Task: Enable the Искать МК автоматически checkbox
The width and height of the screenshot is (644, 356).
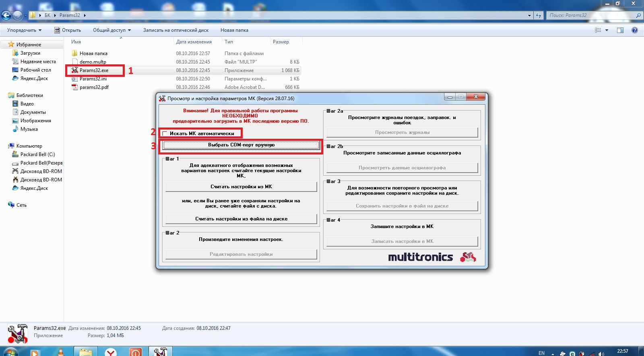Action: [165, 134]
